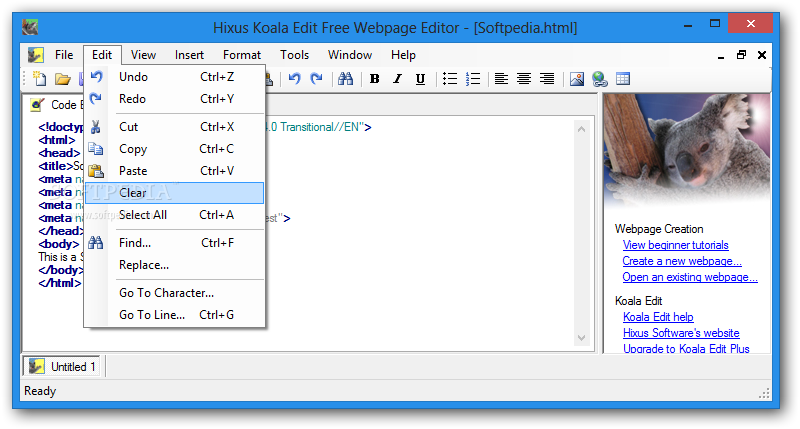800x429 pixels.
Task: Open the View menu
Action: 143,55
